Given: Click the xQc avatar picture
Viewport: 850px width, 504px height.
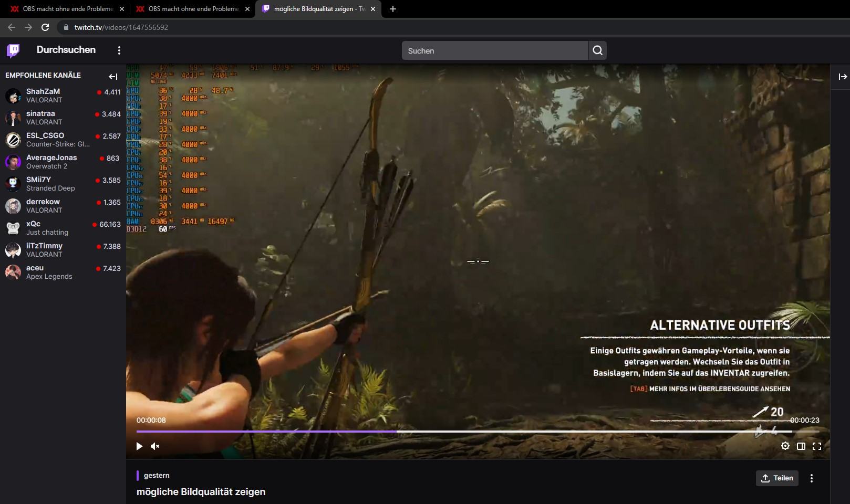Looking at the screenshot, I should pyautogui.click(x=13, y=228).
